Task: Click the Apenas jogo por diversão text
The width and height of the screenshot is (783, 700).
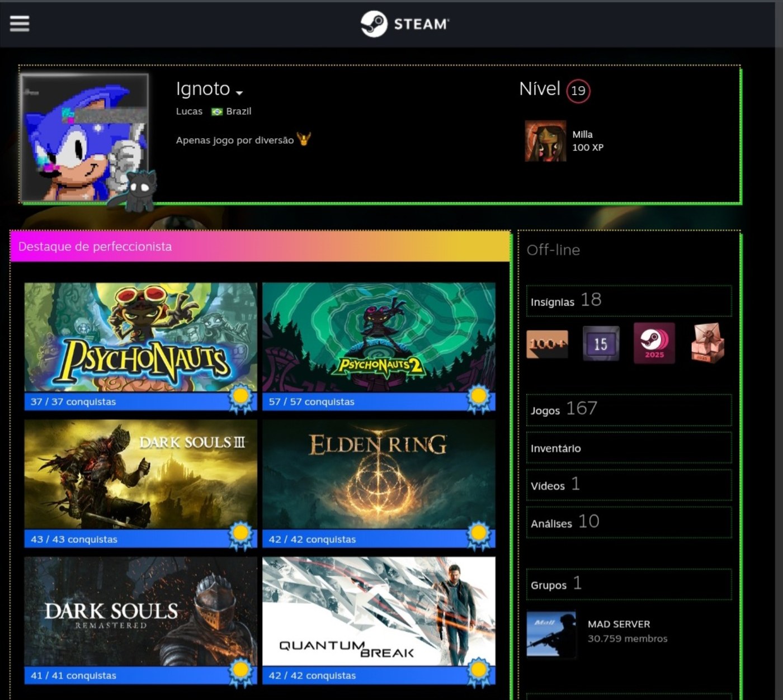Action: click(235, 140)
